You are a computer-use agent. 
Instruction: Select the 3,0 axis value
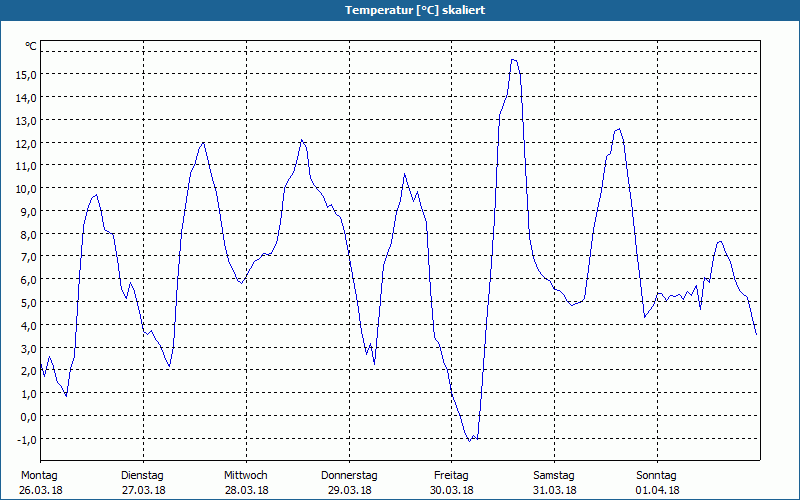29,348
